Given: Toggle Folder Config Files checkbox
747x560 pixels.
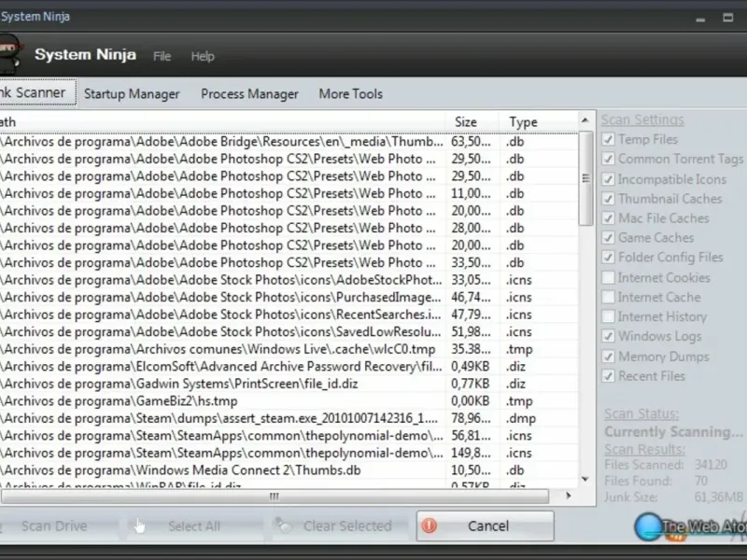Looking at the screenshot, I should 608,258.
